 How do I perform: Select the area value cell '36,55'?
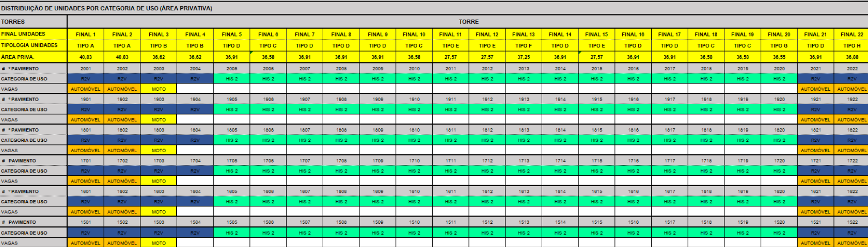tap(779, 57)
